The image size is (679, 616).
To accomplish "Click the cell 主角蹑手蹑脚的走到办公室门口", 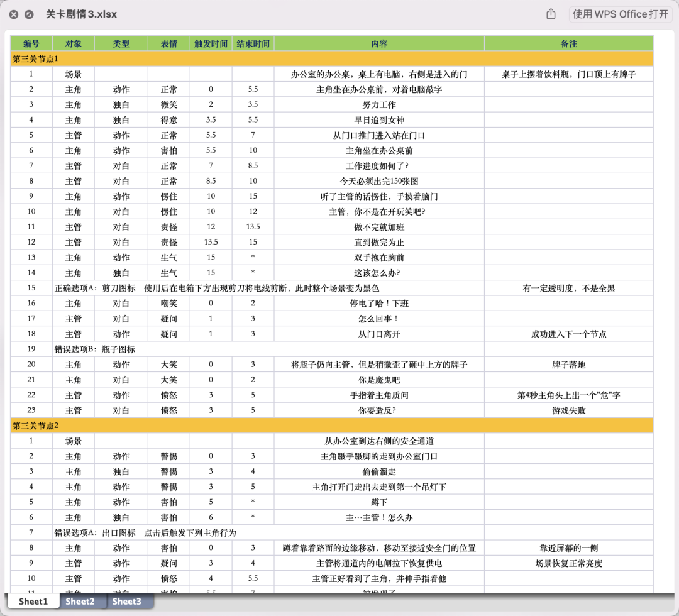I will click(379, 456).
